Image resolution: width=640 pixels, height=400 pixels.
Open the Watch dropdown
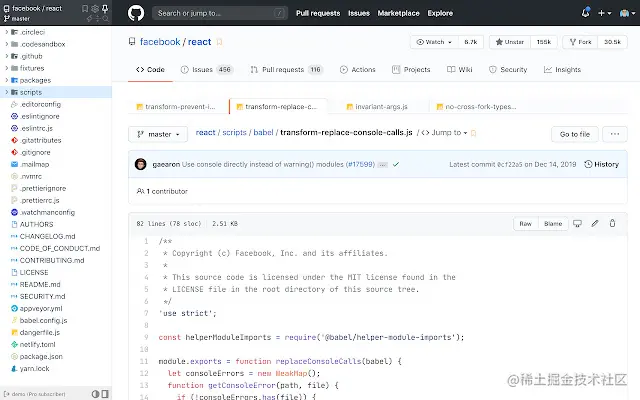(x=434, y=42)
